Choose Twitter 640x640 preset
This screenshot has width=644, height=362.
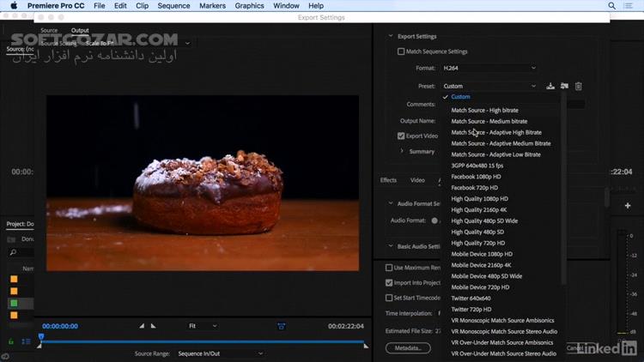tap(471, 299)
